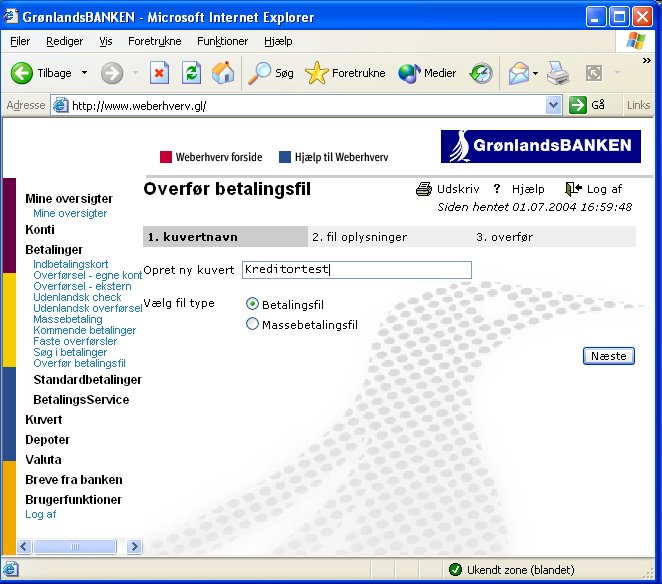The image size is (662, 584).
Task: Click green checkmark zone status icon
Action: pos(455,569)
